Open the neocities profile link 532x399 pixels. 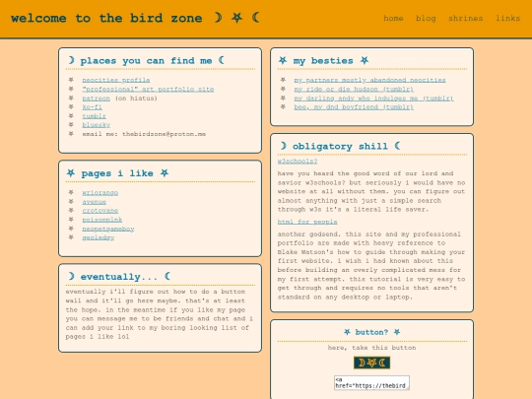116,80
